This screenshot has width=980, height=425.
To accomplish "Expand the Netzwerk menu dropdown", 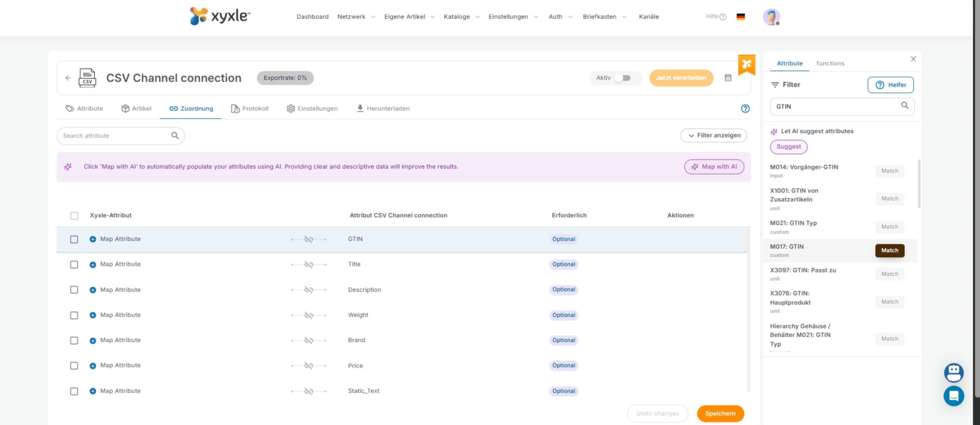I will pos(356,17).
